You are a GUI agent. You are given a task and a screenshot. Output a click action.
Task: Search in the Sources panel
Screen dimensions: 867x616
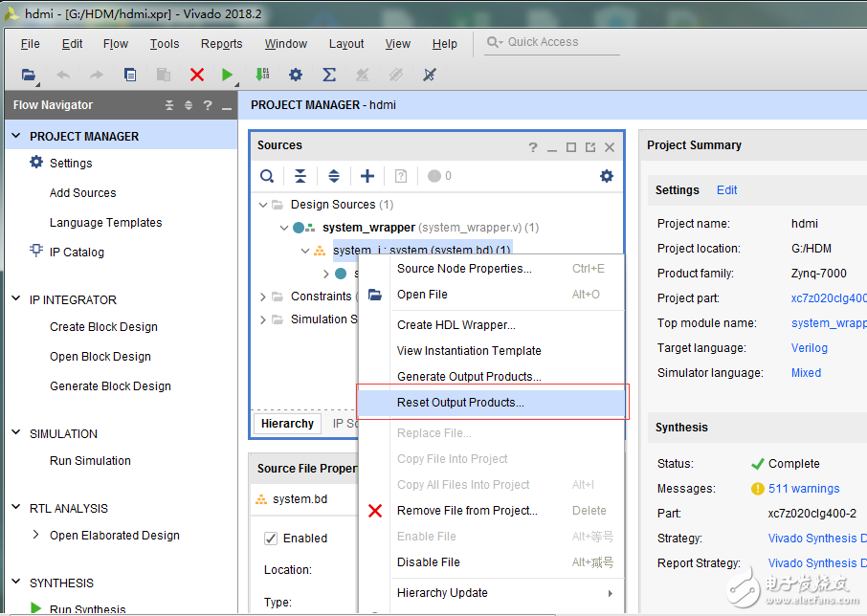coord(267,176)
